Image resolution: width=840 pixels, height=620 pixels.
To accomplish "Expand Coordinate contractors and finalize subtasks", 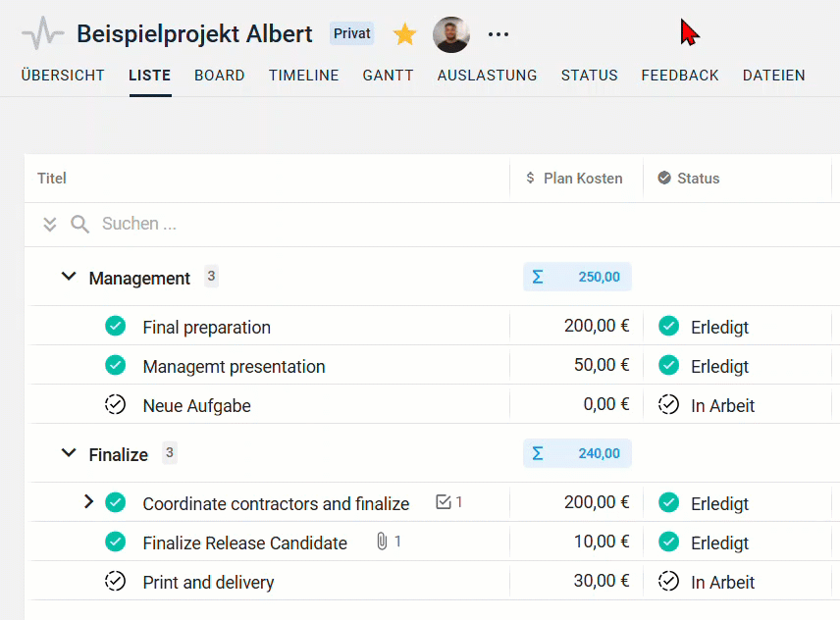I will [x=88, y=502].
